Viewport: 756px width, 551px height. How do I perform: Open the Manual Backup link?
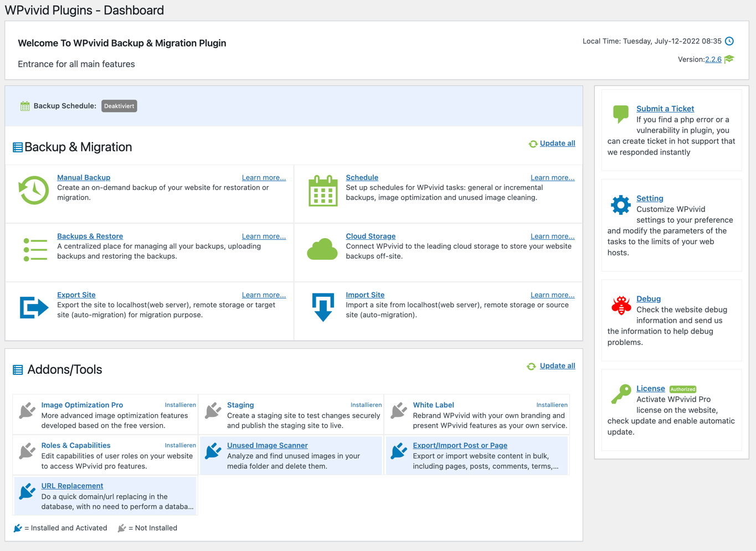(84, 177)
